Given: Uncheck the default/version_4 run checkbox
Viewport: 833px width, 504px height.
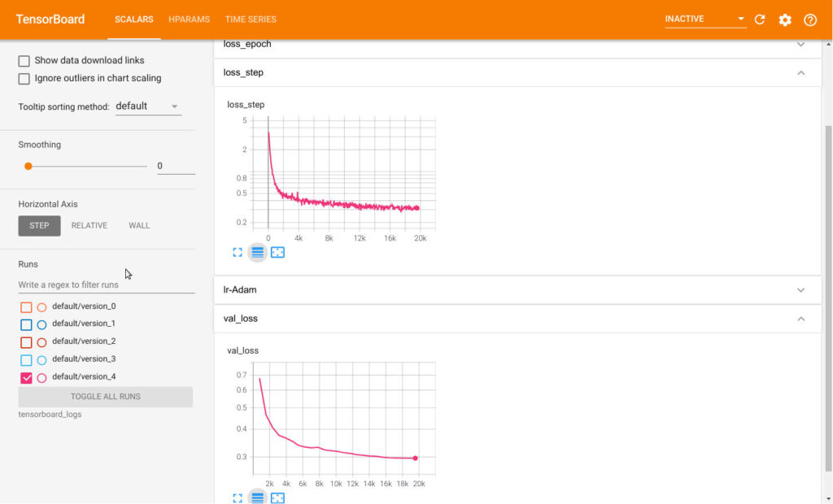Looking at the screenshot, I should pyautogui.click(x=26, y=378).
